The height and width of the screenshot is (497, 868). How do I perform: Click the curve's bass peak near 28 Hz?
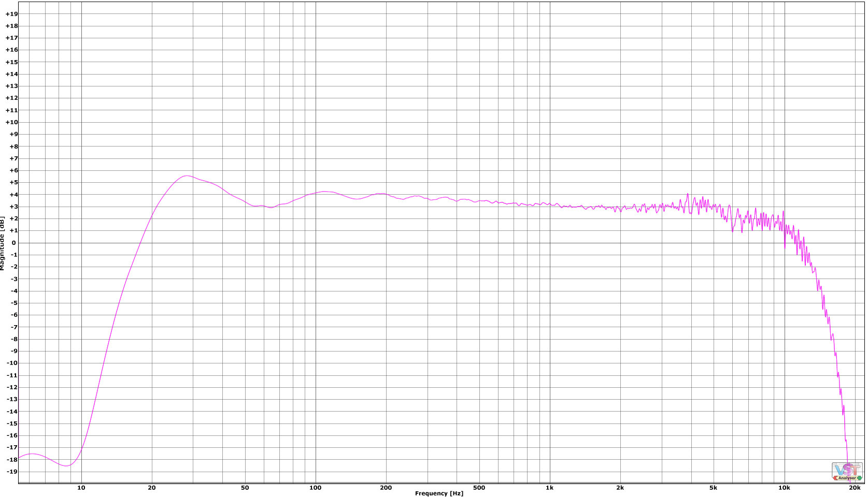coord(187,176)
